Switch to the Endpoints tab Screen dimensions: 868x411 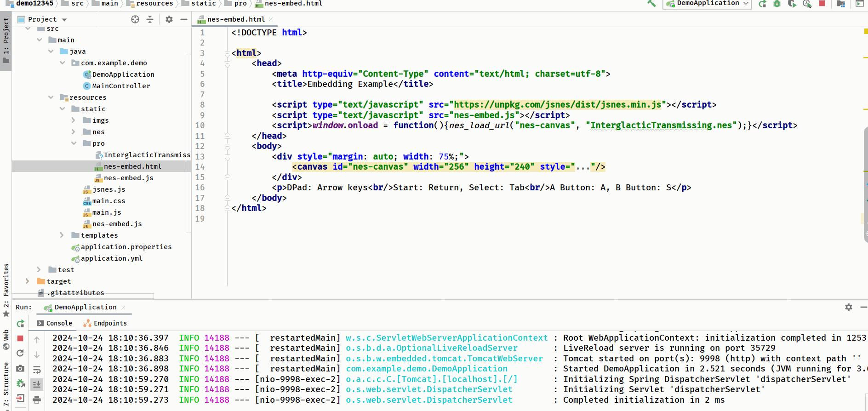point(105,323)
